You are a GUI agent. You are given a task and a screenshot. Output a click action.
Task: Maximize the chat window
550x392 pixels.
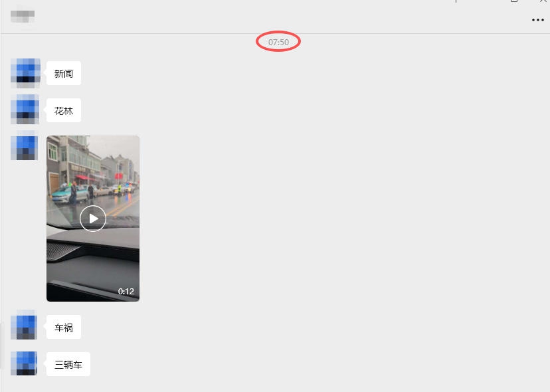(x=514, y=1)
